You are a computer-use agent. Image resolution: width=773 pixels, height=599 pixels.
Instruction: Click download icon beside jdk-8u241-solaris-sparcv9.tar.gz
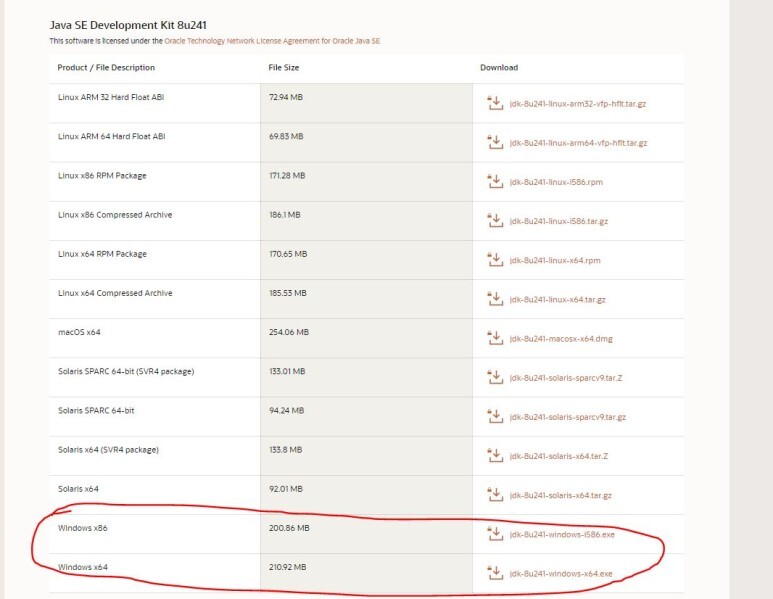(495, 416)
